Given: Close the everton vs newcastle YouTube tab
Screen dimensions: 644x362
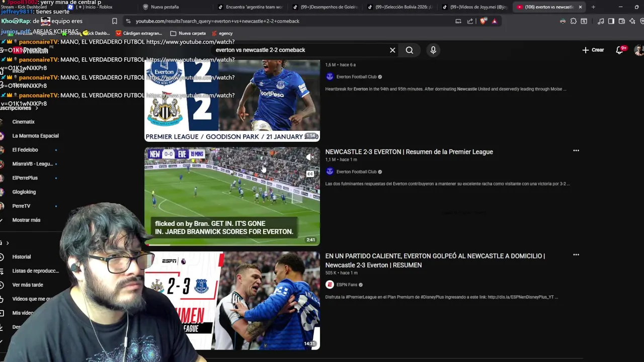Looking at the screenshot, I should pyautogui.click(x=580, y=7).
